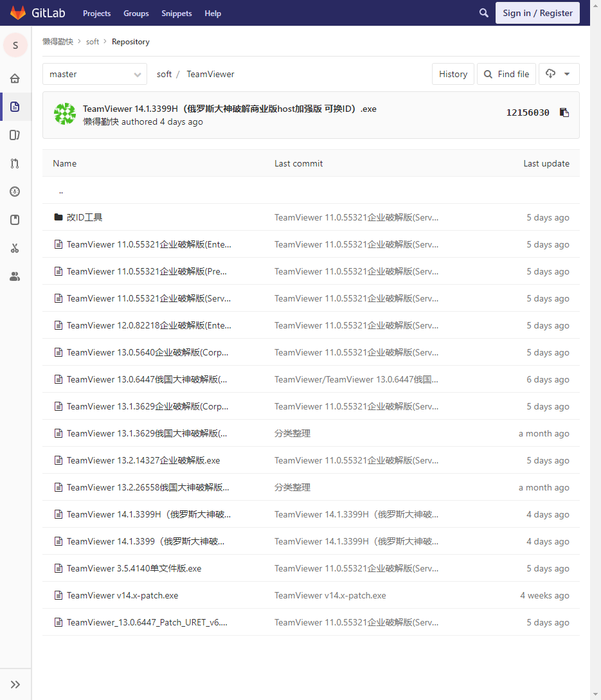601x700 pixels.
Task: Open TeamViewer 11.0.55321企业破解版(Ente... file
Action: [148, 245]
